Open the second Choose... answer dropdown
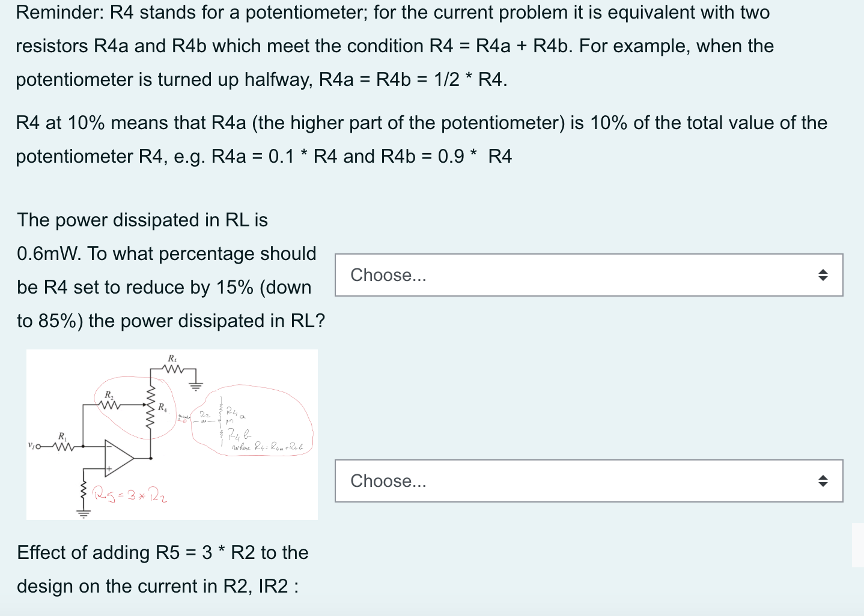The height and width of the screenshot is (616, 864). [588, 480]
